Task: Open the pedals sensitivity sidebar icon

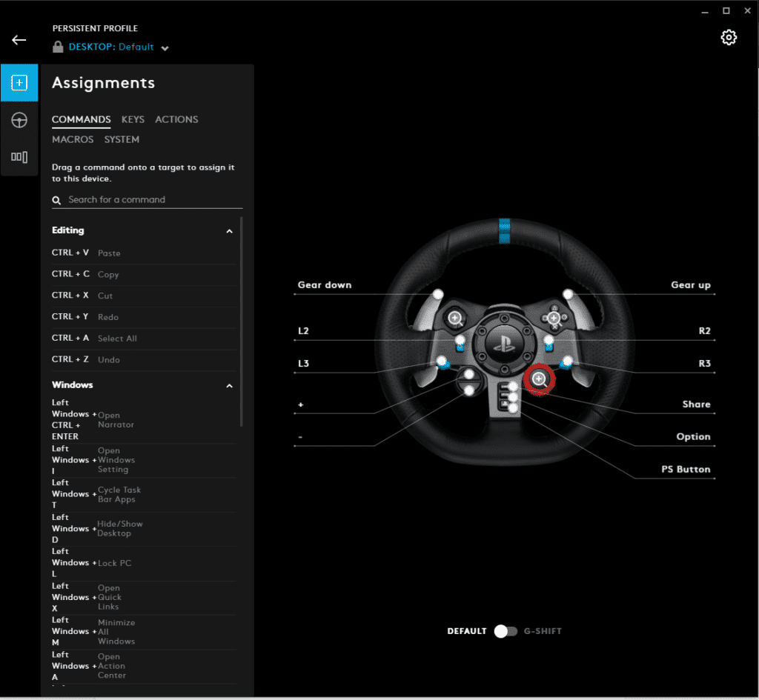Action: click(x=19, y=156)
